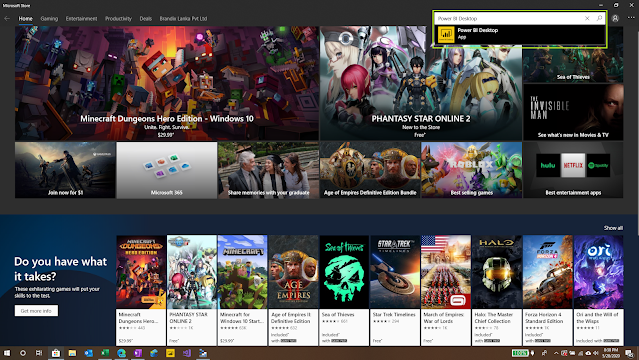Viewport: 639px width, 360px height.
Task: Open the Action Center notifications icon
Action: 630,353
